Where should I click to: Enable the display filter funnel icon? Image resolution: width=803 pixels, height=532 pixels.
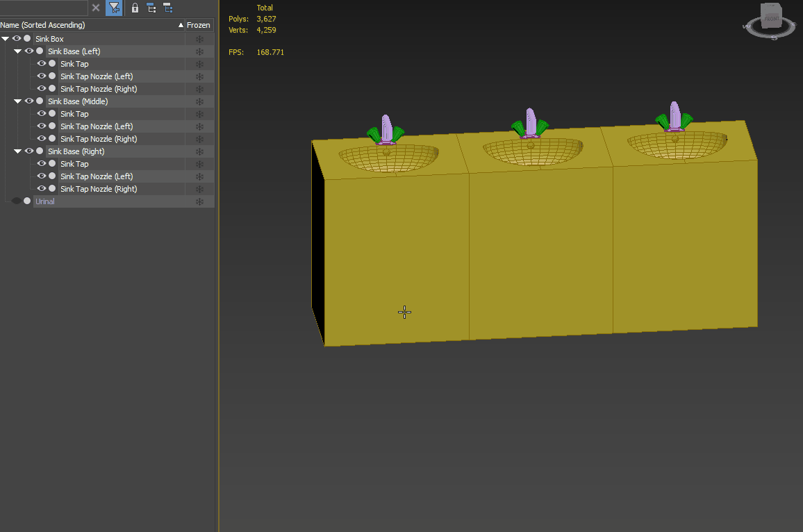[x=113, y=8]
